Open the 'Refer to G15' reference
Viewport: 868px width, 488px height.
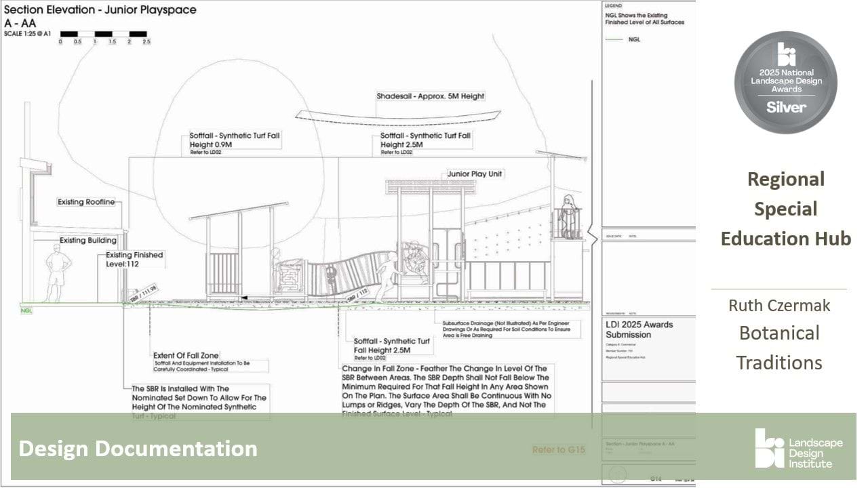click(558, 449)
